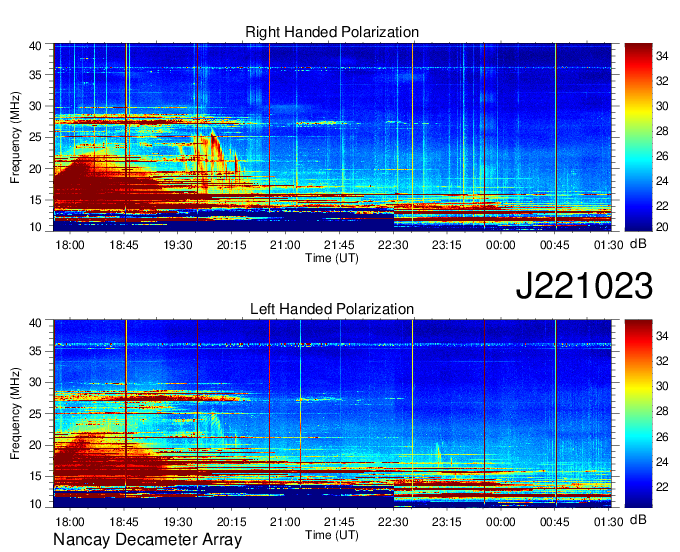Click the 22 label on Left Handed colorbar

coord(662,487)
